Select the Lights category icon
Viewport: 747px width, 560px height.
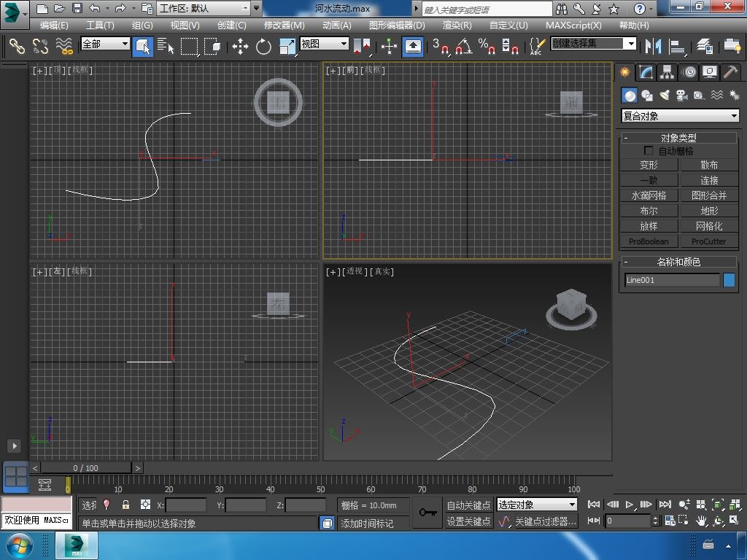tap(665, 96)
